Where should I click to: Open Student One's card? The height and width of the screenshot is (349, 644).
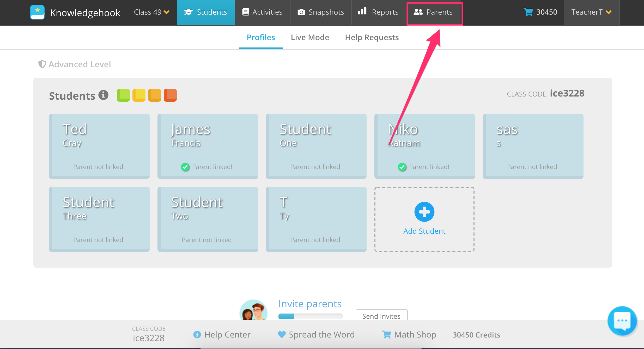316,146
